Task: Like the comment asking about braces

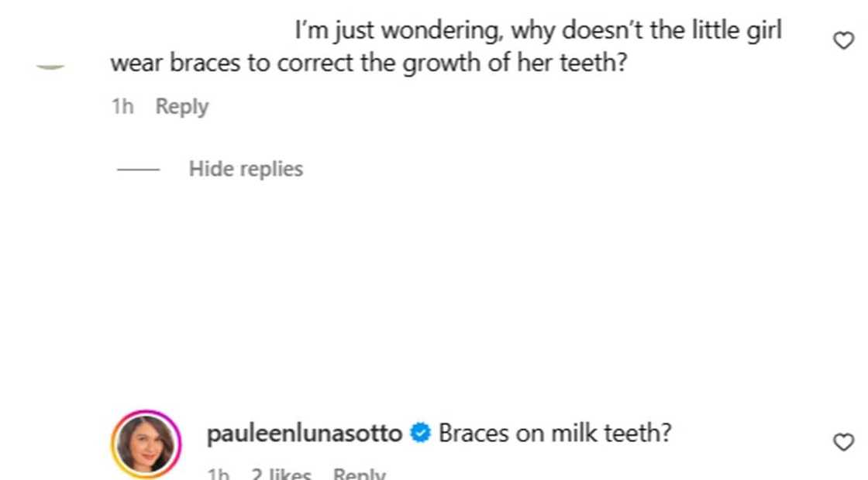Action: 843,40
